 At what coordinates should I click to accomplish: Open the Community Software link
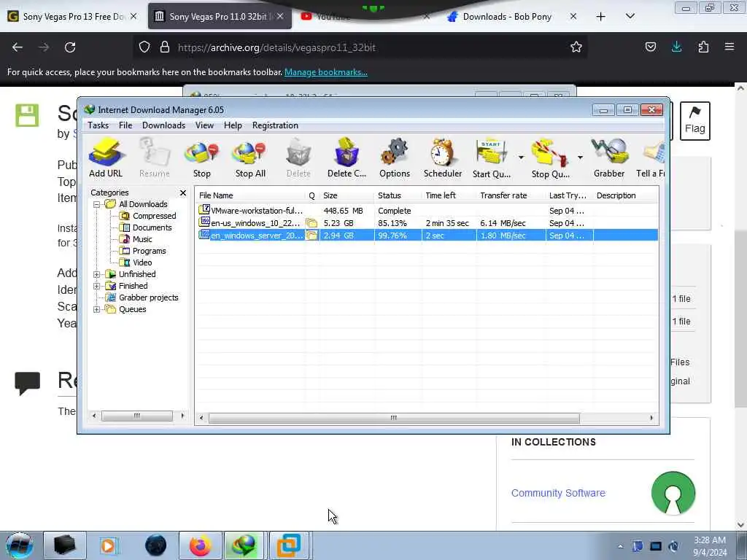pos(558,493)
